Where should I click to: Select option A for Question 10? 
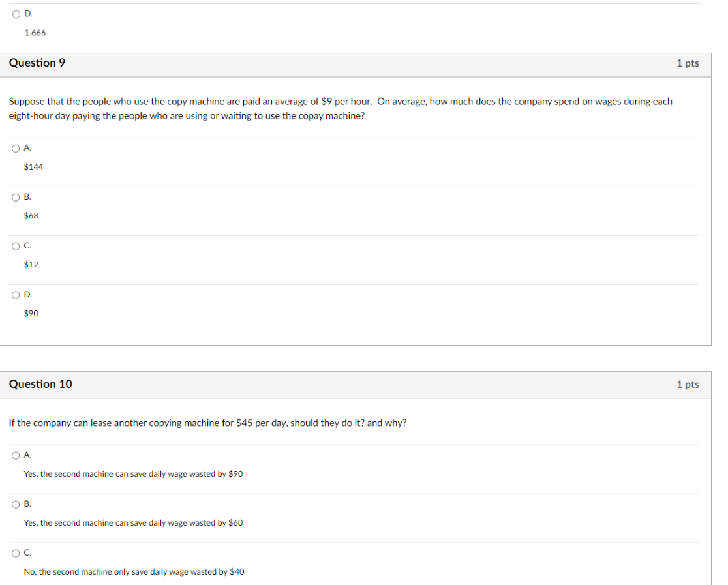pos(16,455)
